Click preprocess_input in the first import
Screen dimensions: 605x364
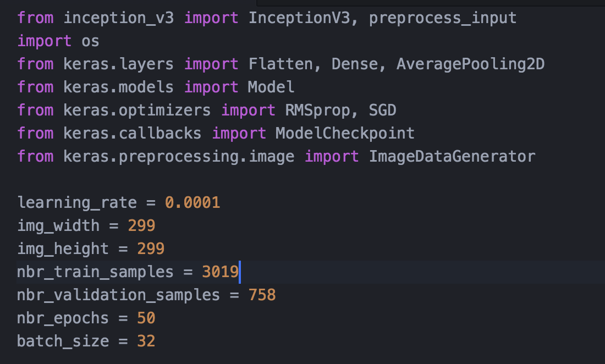443,18
